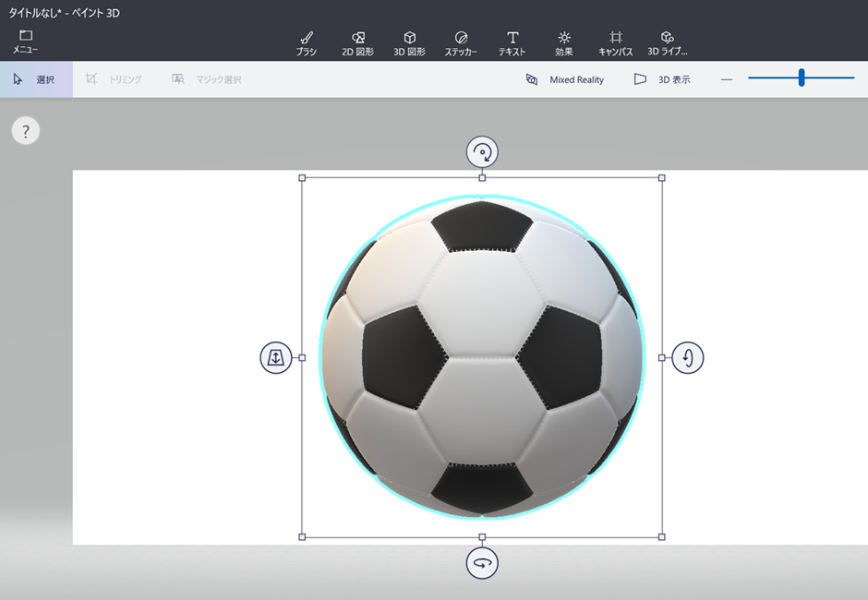Click the top-right selection box handle
868x600 pixels.
tap(661, 178)
